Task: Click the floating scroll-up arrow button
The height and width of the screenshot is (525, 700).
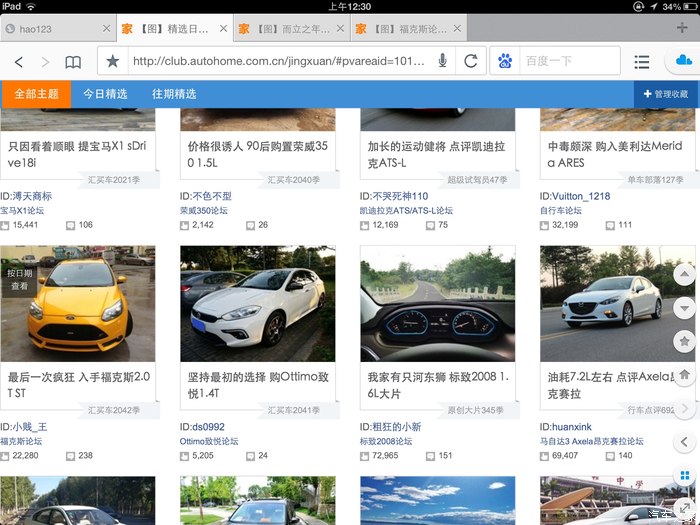Action: (x=684, y=273)
